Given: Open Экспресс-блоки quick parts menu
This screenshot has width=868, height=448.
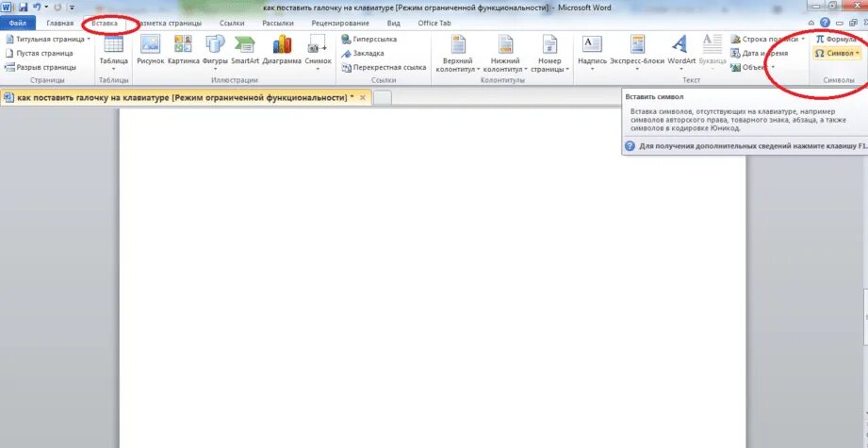Looking at the screenshot, I should 636,53.
